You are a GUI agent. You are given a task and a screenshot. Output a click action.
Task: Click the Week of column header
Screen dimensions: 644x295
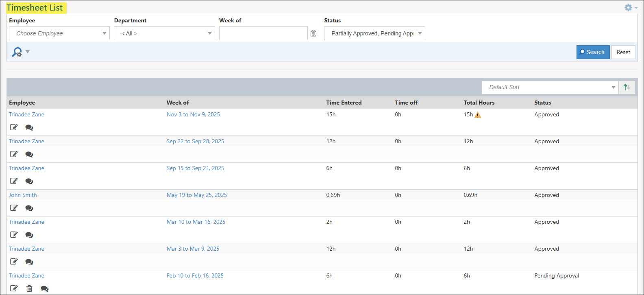coord(178,103)
